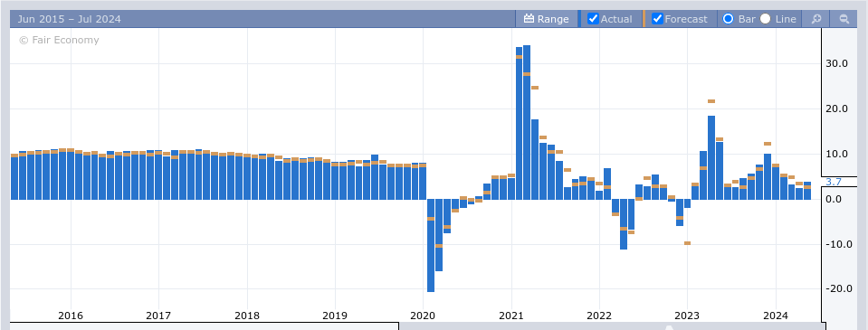The height and width of the screenshot is (330, 868).
Task: Click the orange forecast marker near -10.0
Action: [687, 242]
